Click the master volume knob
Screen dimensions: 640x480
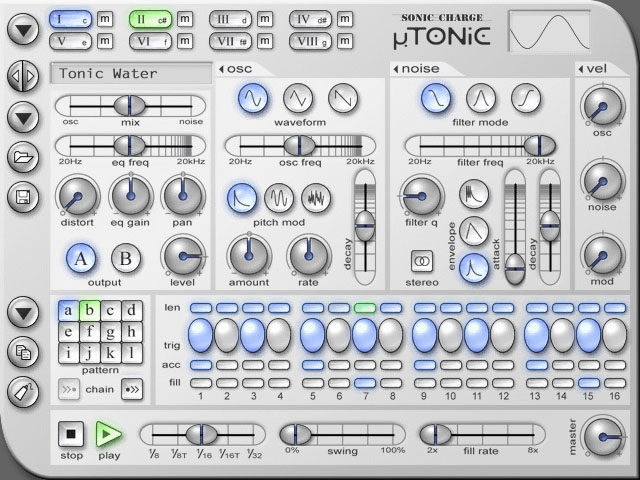(603, 437)
